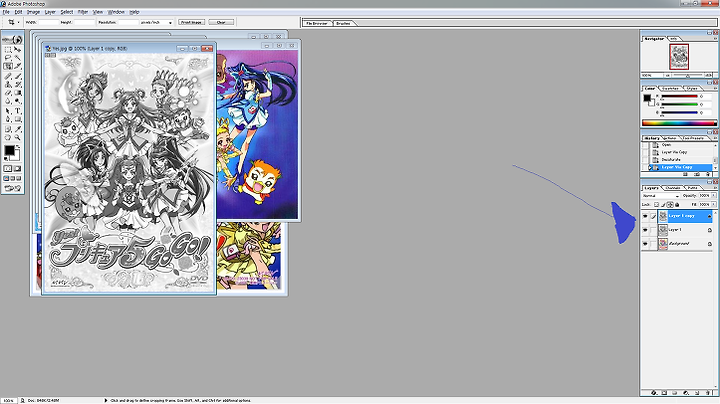Toggle lock all in Layers panel
Image resolution: width=720 pixels, height=404 pixels.
click(677, 205)
